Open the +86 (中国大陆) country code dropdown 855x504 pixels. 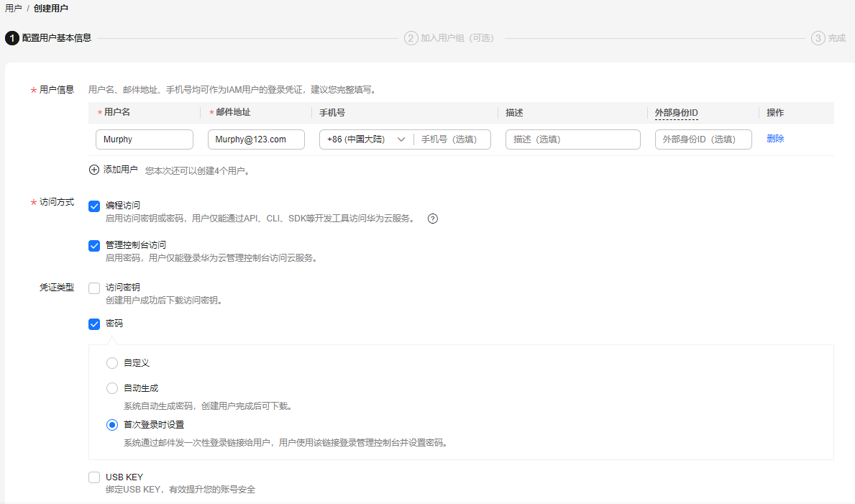[x=366, y=139]
